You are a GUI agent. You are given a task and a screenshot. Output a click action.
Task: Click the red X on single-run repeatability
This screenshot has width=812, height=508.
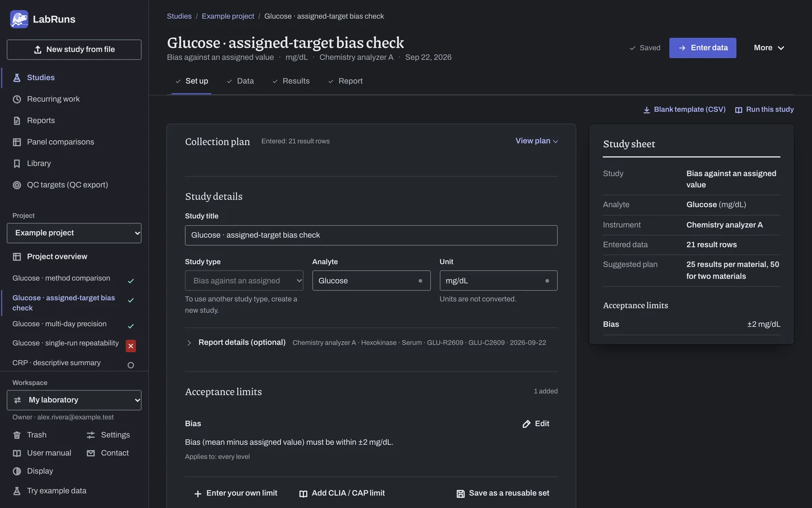coord(131,346)
